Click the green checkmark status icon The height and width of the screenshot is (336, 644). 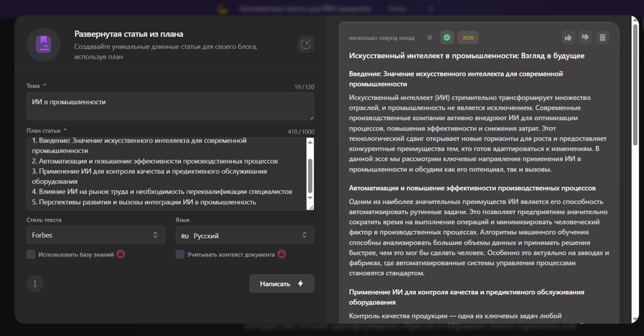point(447,38)
